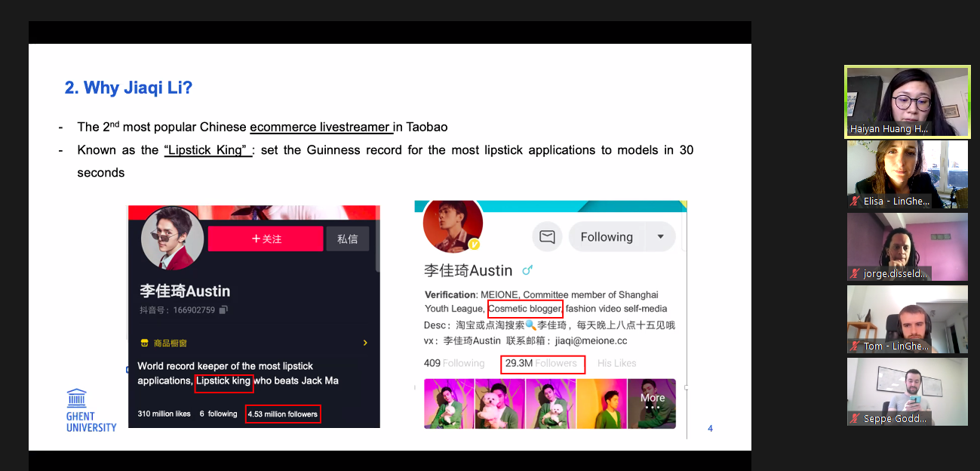
Task: Open the Weibo profile avatar picture
Action: pyautogui.click(x=453, y=225)
